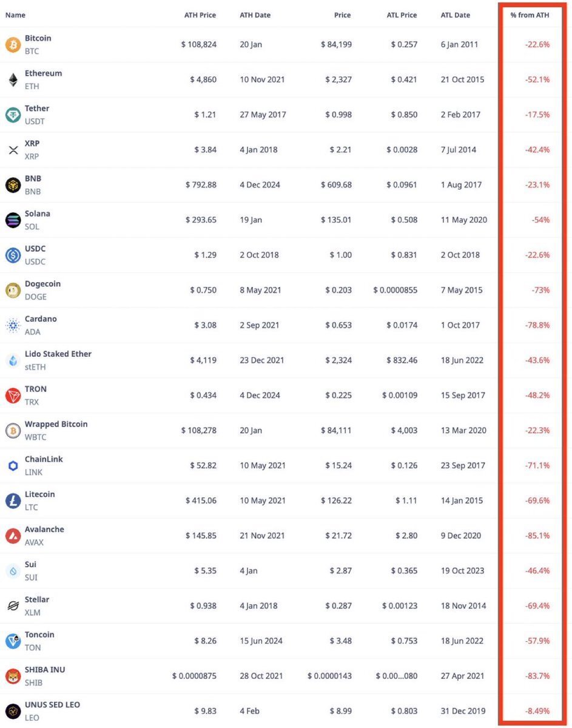Sort by the ATH Price column header

tap(200, 15)
